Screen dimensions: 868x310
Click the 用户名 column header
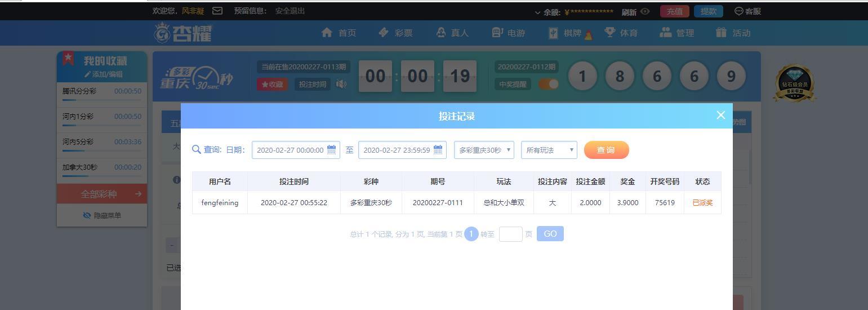(x=220, y=181)
